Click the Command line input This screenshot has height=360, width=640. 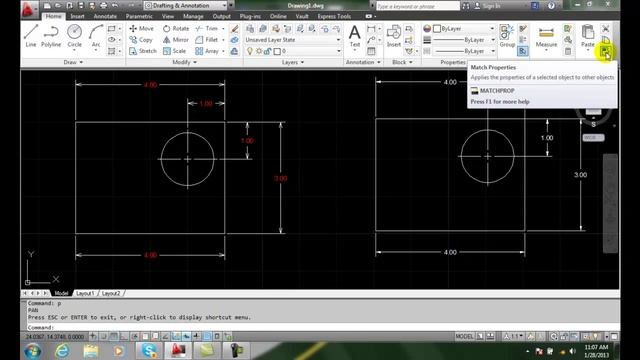[x=322, y=327]
